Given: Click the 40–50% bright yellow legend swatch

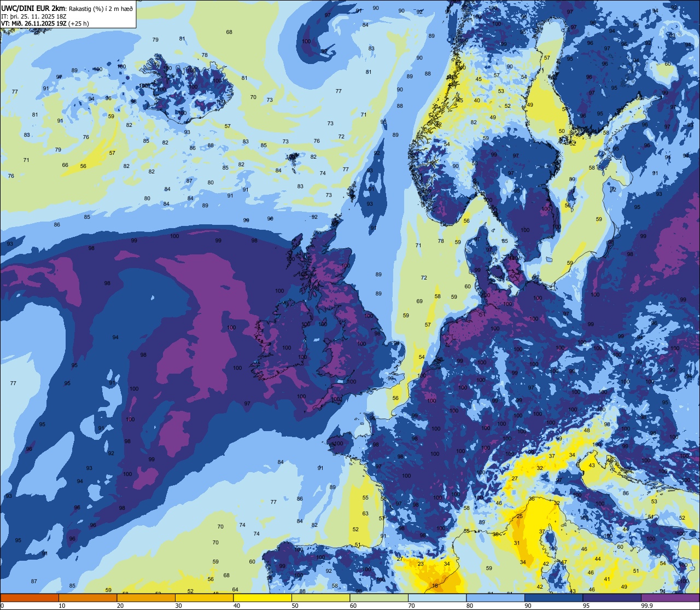Looking at the screenshot, I should pyautogui.click(x=262, y=597).
